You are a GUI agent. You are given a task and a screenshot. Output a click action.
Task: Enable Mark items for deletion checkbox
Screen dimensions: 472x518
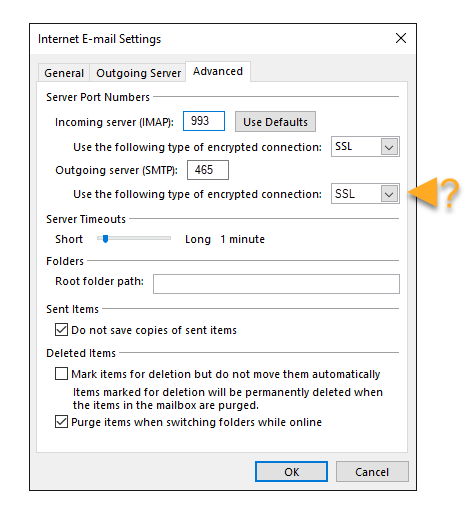61,374
